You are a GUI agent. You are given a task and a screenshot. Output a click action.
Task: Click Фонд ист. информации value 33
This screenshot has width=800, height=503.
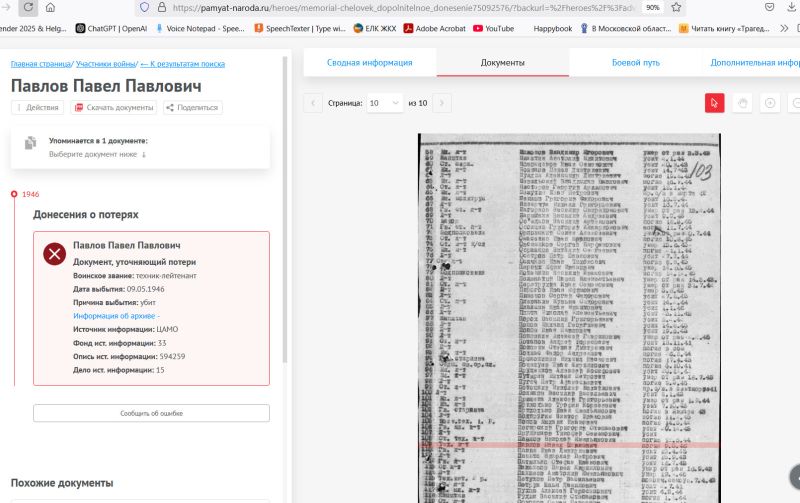pyautogui.click(x=162, y=343)
